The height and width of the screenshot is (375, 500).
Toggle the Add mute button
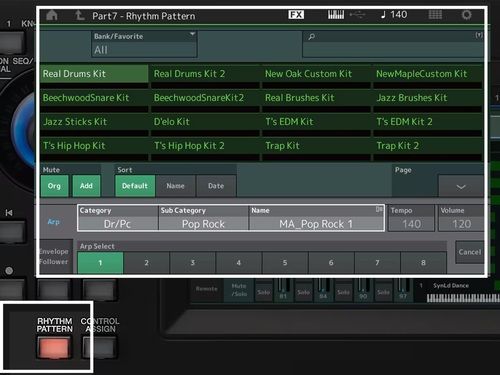(x=86, y=186)
